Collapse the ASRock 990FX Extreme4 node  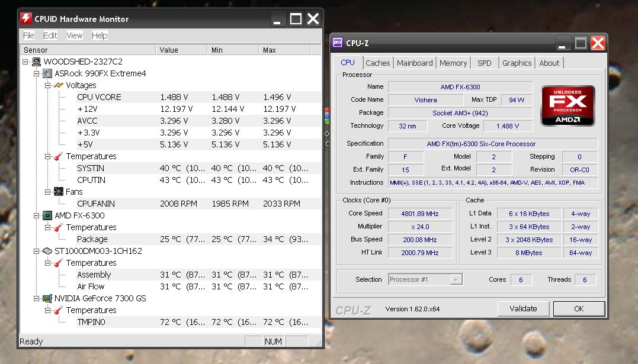pyautogui.click(x=36, y=73)
